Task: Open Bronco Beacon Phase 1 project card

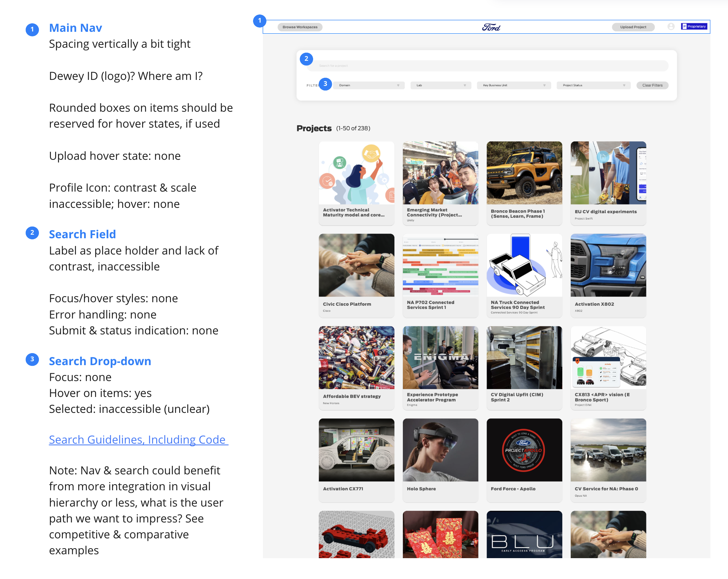Action: [524, 183]
